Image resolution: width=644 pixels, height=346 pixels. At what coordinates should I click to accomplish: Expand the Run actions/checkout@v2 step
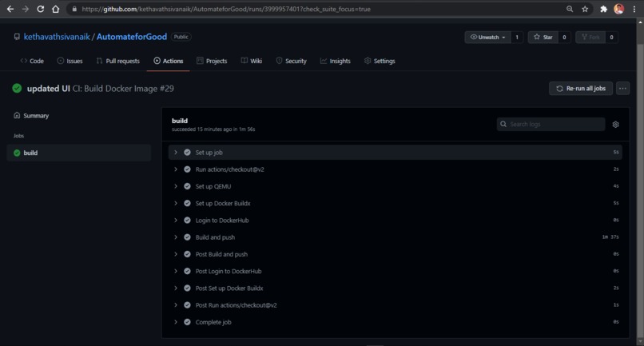point(176,169)
